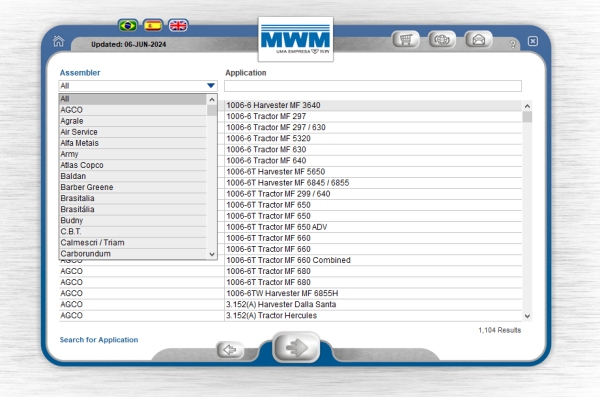Viewport: 600px width, 397px height.
Task: Switch language to English UK flag
Action: [x=178, y=26]
